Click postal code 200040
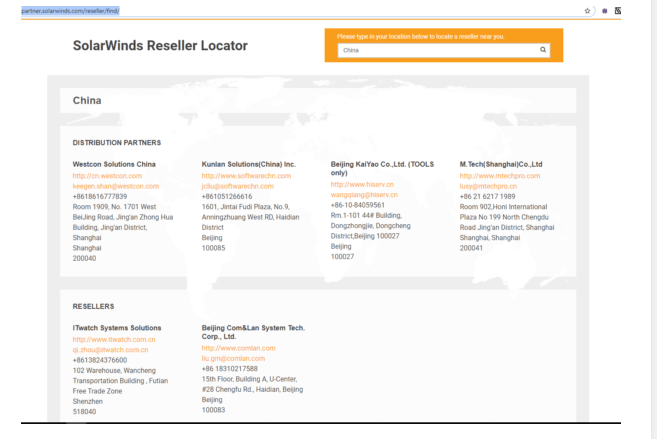The image size is (657, 439). coord(84,258)
